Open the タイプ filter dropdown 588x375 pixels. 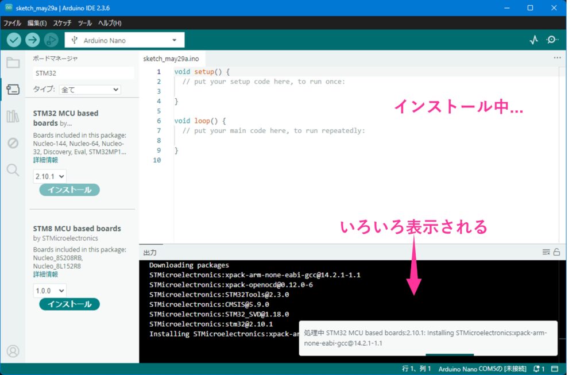pyautogui.click(x=90, y=90)
